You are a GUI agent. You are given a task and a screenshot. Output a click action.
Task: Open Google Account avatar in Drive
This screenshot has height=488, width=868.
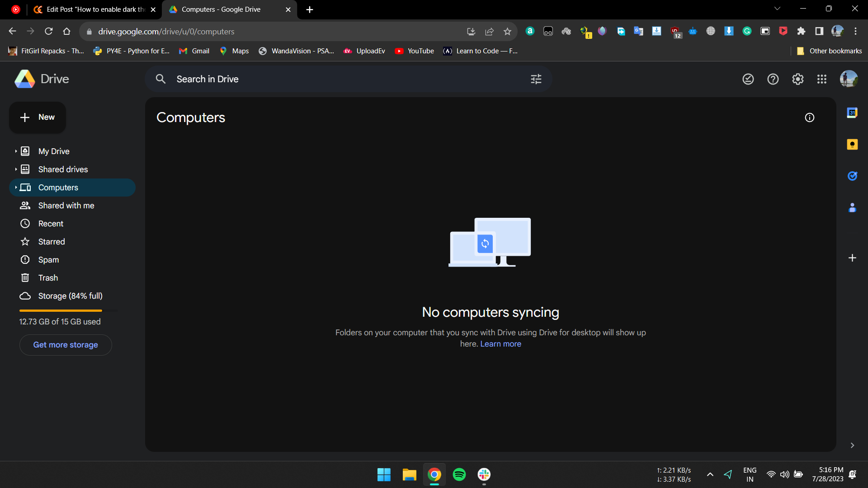click(x=849, y=79)
